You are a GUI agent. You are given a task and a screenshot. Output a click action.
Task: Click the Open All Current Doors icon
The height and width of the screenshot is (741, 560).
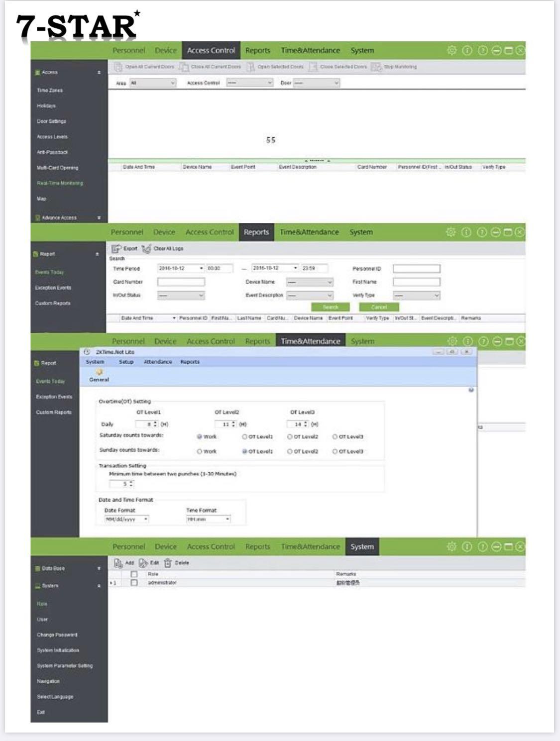tap(118, 67)
